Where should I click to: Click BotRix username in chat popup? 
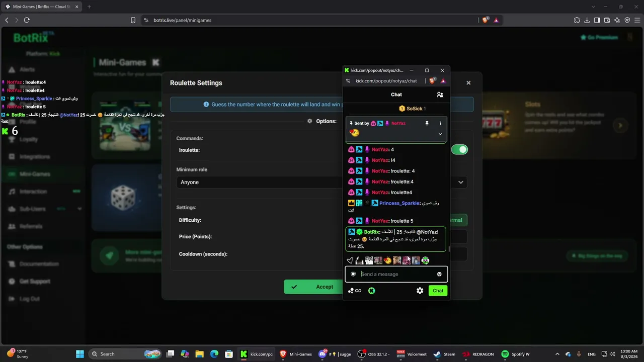pos(372,232)
